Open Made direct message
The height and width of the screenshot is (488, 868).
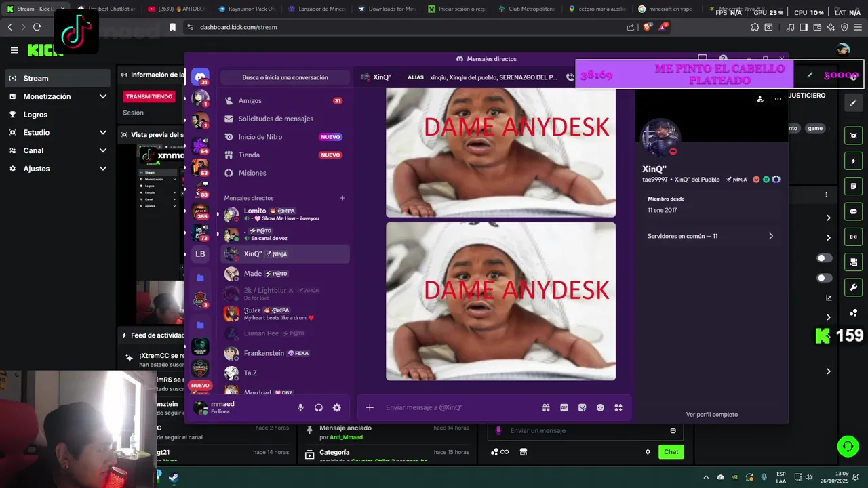pos(285,274)
